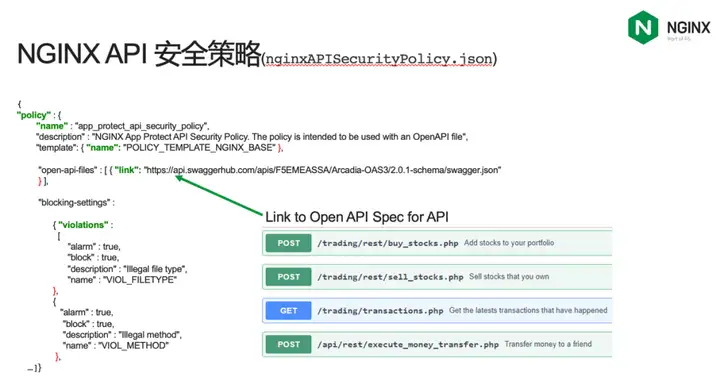The width and height of the screenshot is (720, 377).
Task: Click the name "VIOL_METHOD"
Action: (133, 345)
